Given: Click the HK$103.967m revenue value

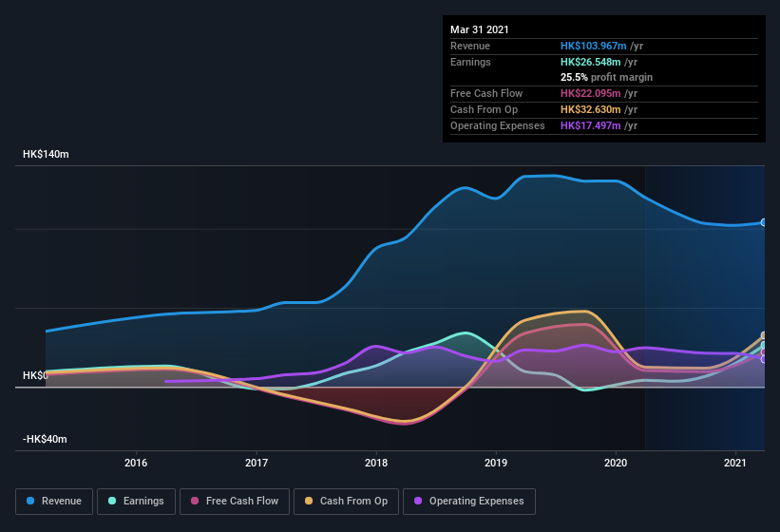Looking at the screenshot, I should click(594, 46).
